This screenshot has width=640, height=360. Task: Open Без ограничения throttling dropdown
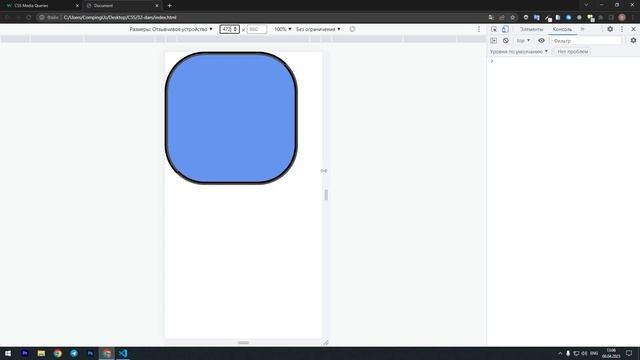(318, 29)
